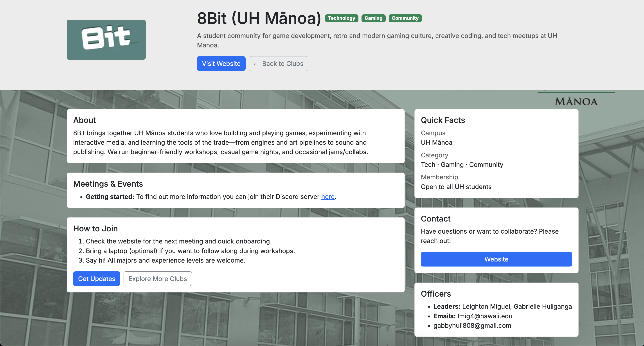
Task: Click the Website button in the Contact card
Action: pyautogui.click(x=496, y=259)
